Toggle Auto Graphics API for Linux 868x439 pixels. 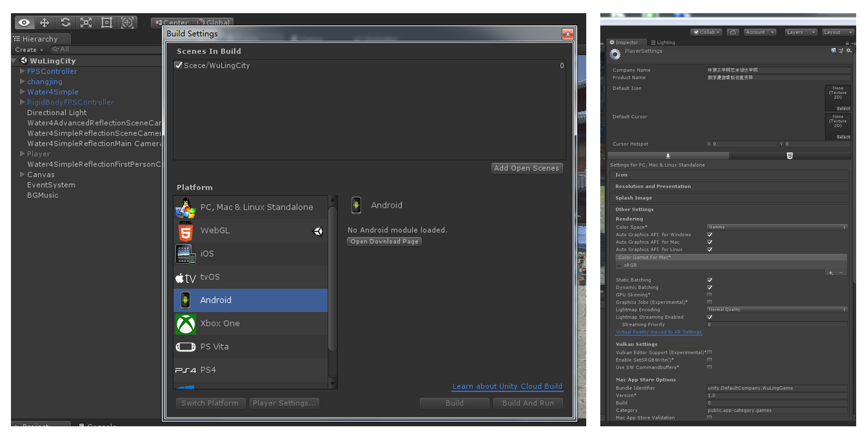tap(709, 250)
